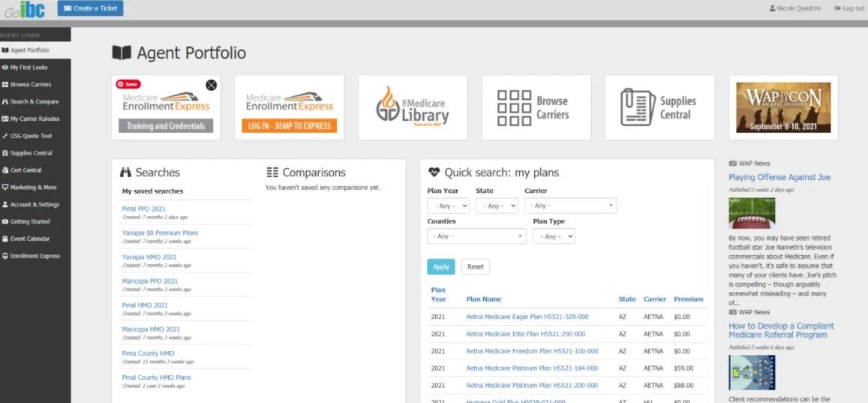Click the WAP News icon above Playing Offense
This screenshot has height=403, width=868.
[x=732, y=164]
